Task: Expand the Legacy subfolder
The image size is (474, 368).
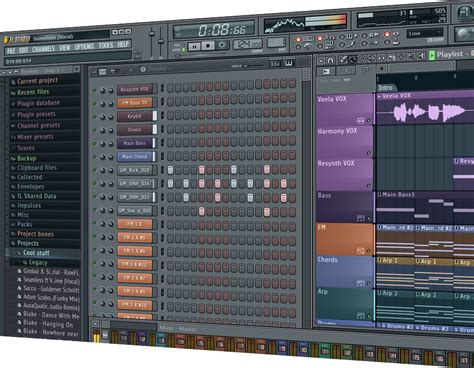Action: (x=38, y=263)
